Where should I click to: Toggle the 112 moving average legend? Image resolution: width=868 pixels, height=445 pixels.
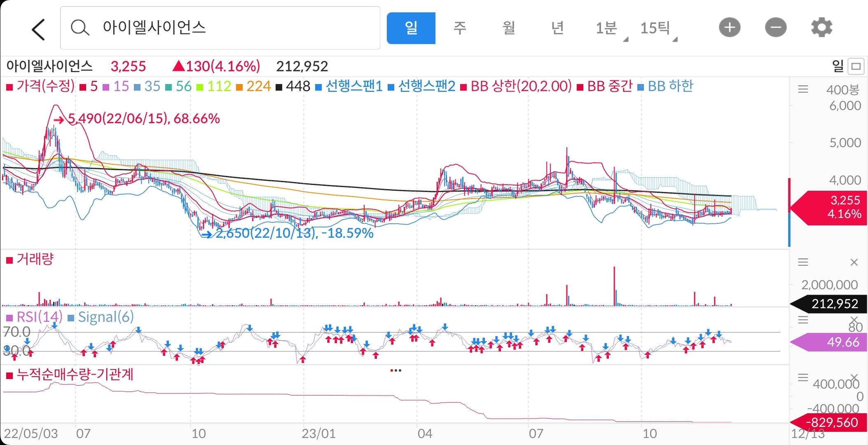pyautogui.click(x=214, y=86)
